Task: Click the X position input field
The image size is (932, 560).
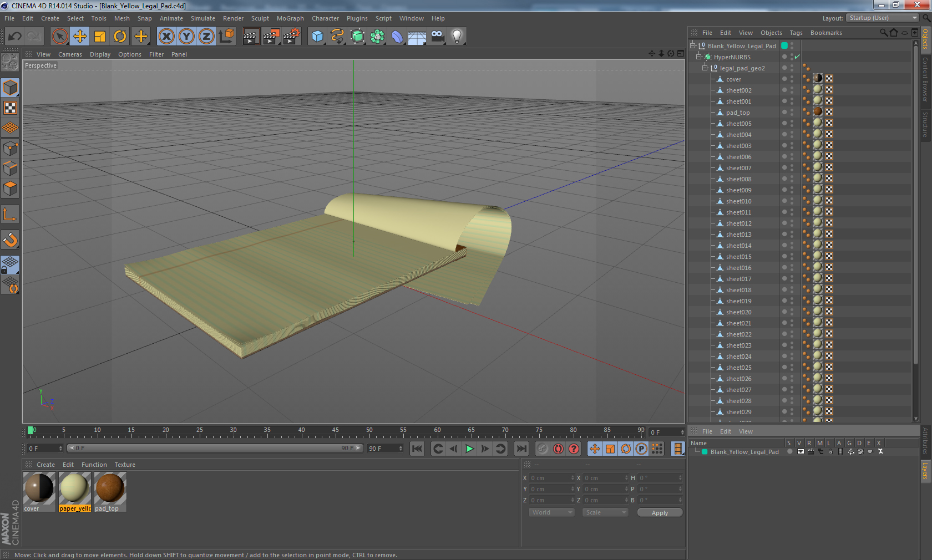Action: (x=549, y=478)
